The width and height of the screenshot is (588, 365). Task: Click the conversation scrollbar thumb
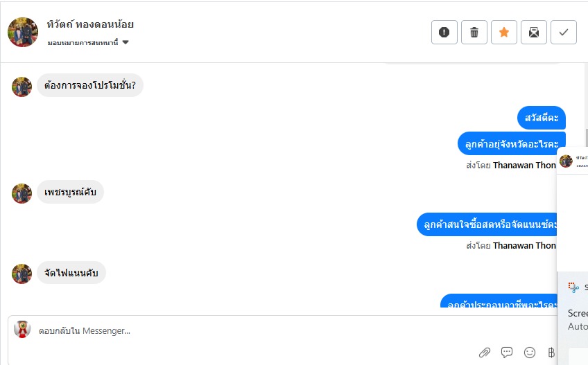point(585,138)
